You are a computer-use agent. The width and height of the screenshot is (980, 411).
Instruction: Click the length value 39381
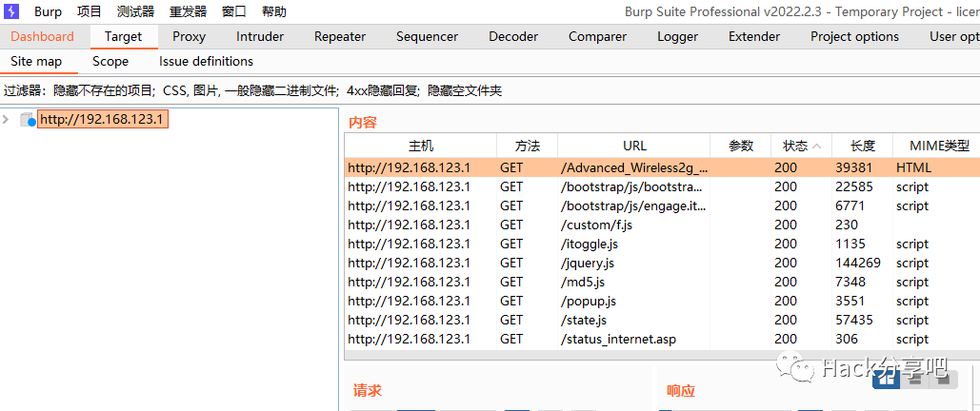[853, 167]
